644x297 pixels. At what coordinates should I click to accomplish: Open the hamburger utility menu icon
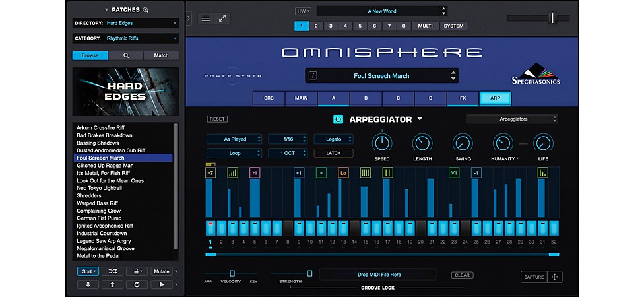click(x=206, y=18)
